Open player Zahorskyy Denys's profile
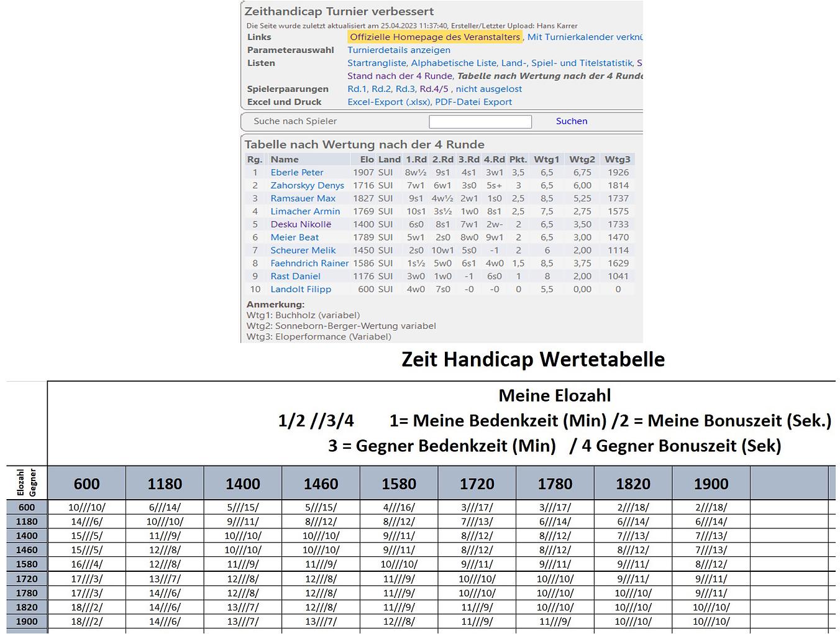This screenshot has width=840, height=634. coord(307,186)
